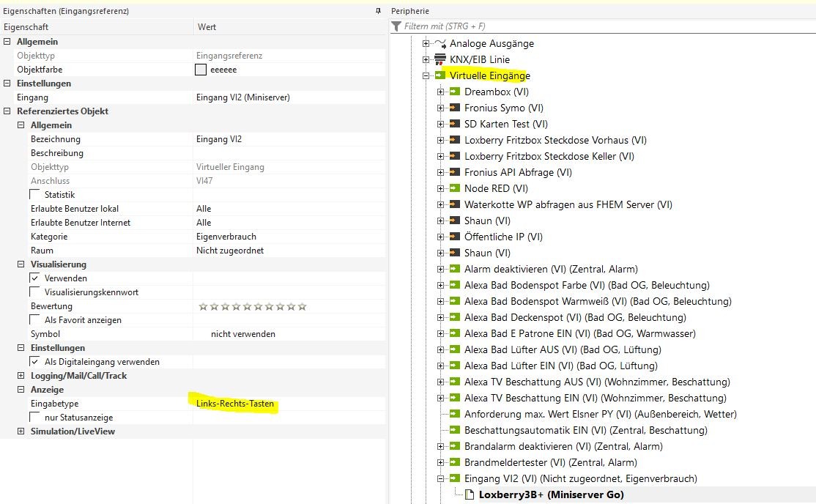Click the Analoge Ausgänge icon
The image size is (816, 504).
440,43
